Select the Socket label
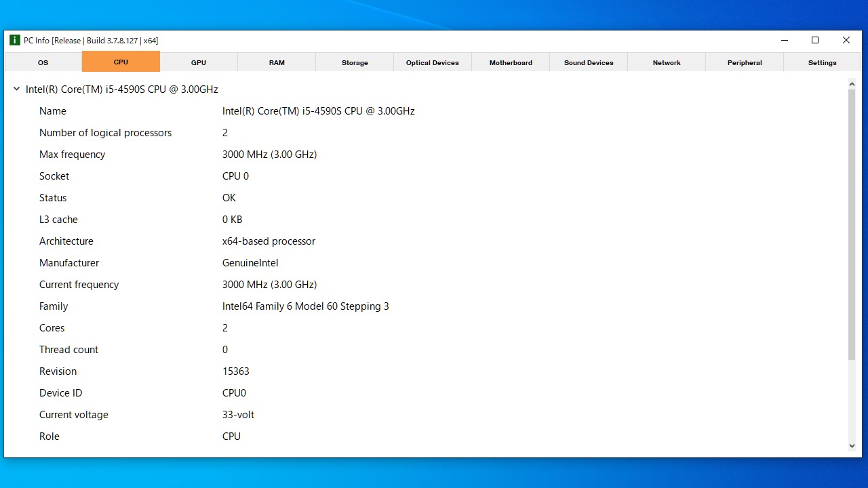Screen dimensions: 868x488 54,176
